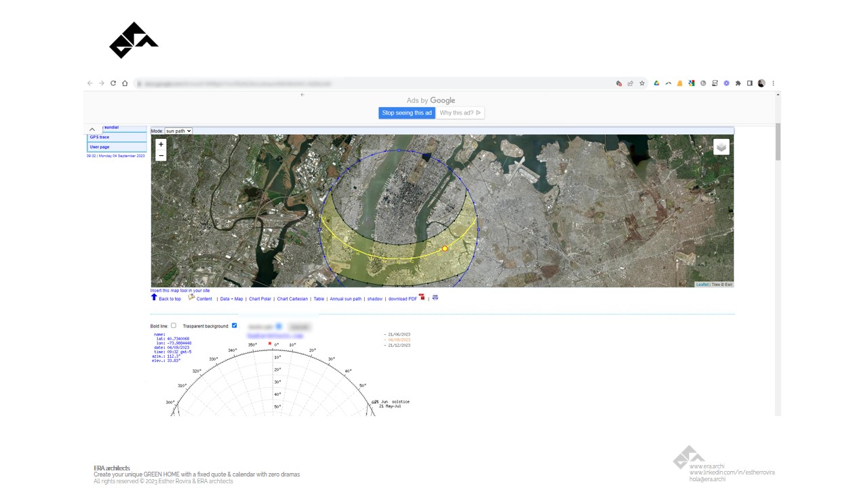The width and height of the screenshot is (868, 488).
Task: Toggle the browser side panel icon
Action: (x=749, y=83)
